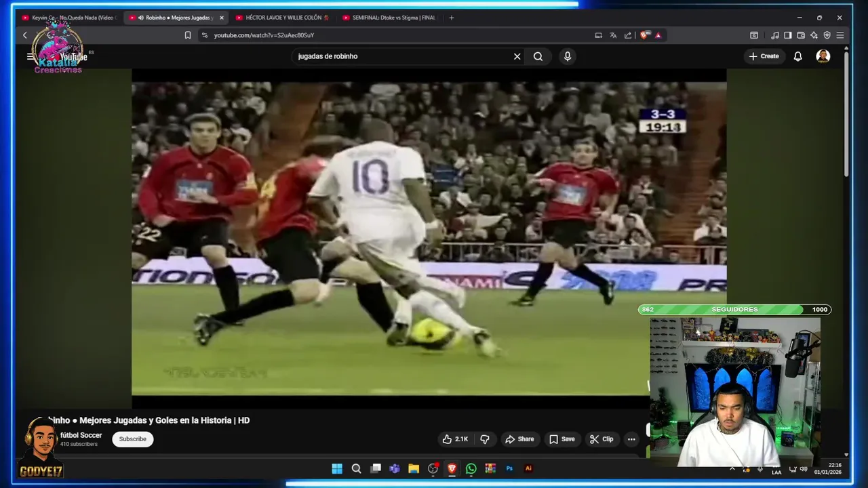868x488 pixels.
Task: Click the Create button
Action: pos(764,56)
